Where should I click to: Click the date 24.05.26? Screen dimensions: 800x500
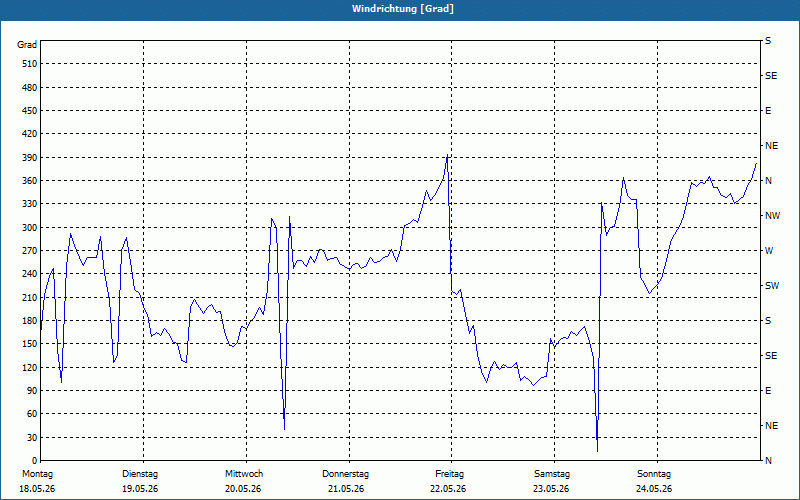click(654, 489)
